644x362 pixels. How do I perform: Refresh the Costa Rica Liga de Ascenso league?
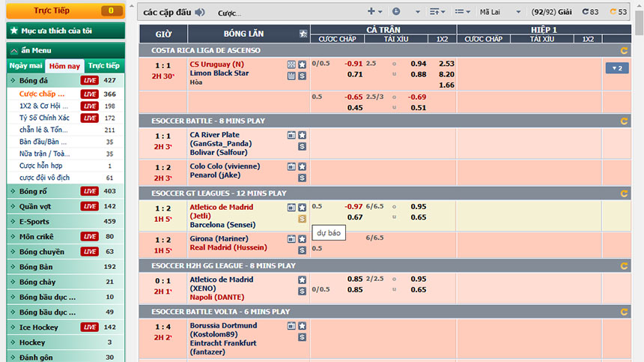pos(624,50)
